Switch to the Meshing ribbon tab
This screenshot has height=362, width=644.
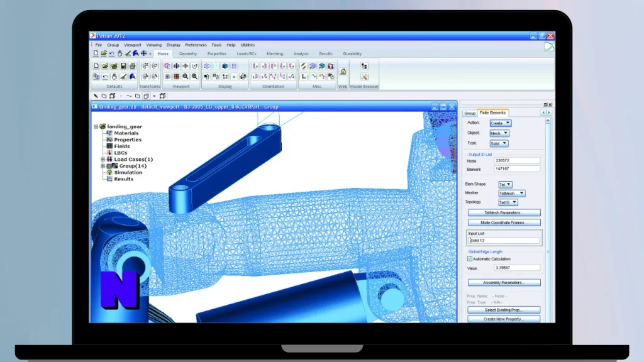click(x=275, y=54)
